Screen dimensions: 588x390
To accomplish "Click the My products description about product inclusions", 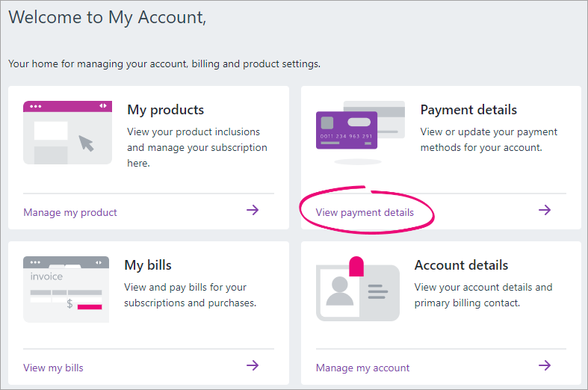I will click(x=196, y=147).
